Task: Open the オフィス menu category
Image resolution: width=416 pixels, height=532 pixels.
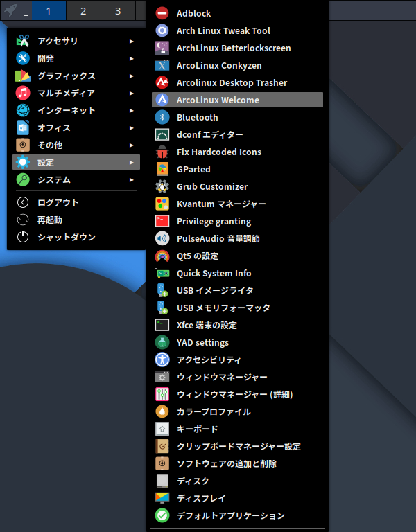Action: pos(76,127)
